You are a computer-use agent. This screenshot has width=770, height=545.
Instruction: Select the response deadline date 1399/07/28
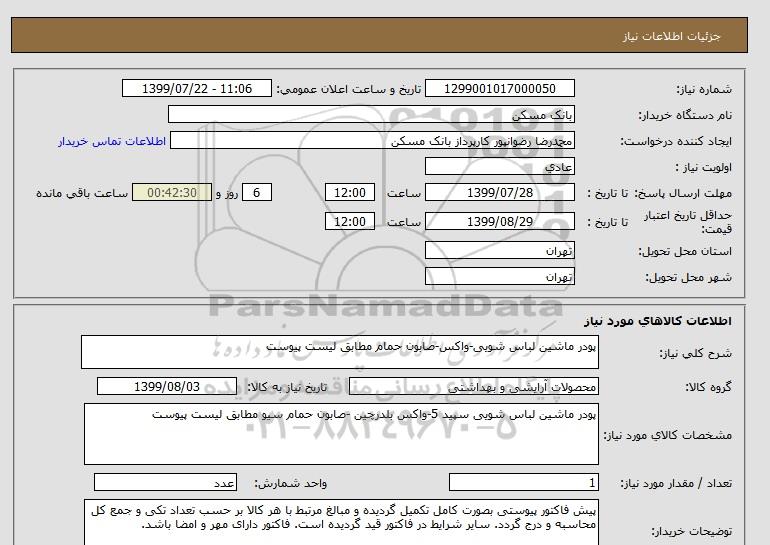click(500, 193)
